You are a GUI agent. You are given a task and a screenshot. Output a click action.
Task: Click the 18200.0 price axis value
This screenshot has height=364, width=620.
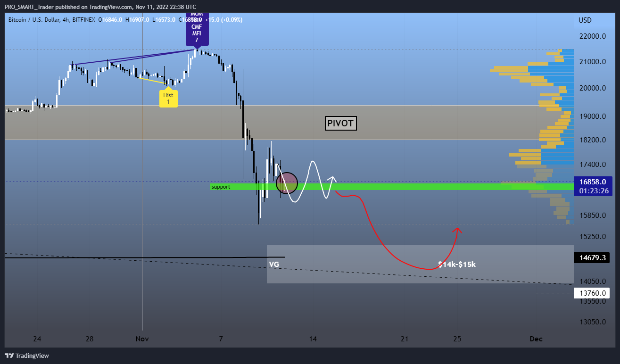click(x=592, y=140)
